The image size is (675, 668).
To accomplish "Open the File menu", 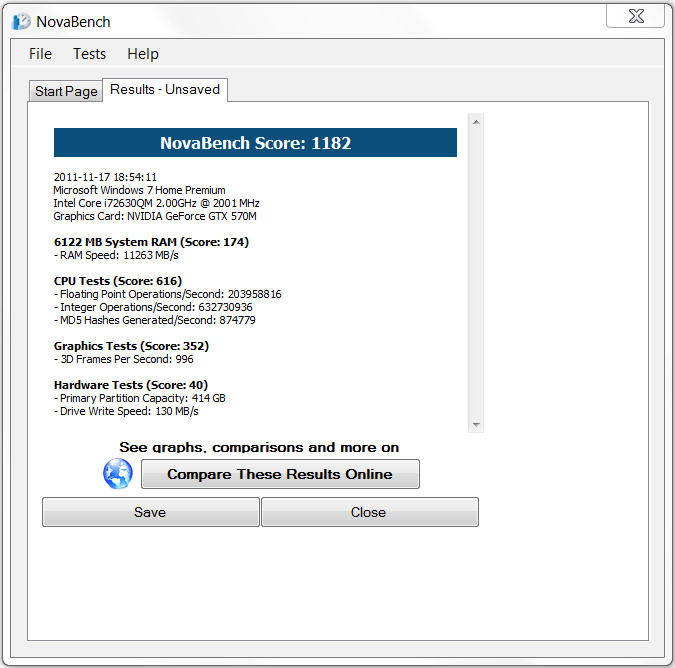I will [x=40, y=54].
